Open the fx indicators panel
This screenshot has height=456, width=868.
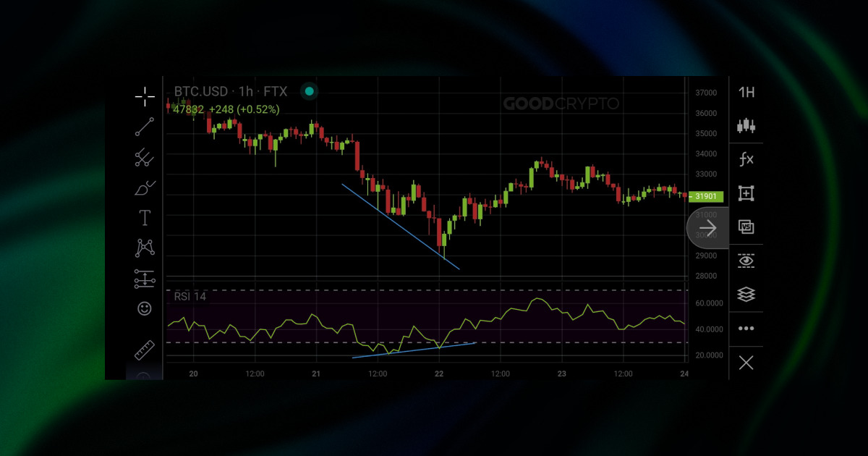click(746, 159)
